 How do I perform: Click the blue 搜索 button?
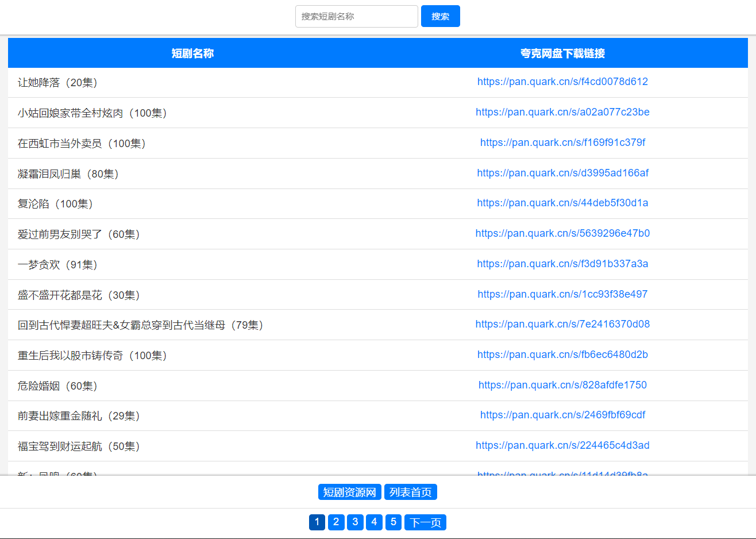tap(441, 16)
